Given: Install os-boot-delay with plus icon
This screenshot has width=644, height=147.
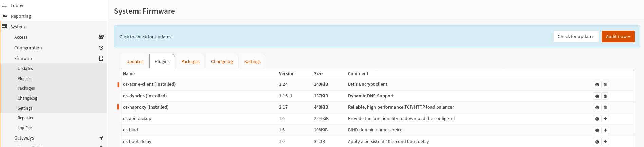Looking at the screenshot, I should (605, 142).
